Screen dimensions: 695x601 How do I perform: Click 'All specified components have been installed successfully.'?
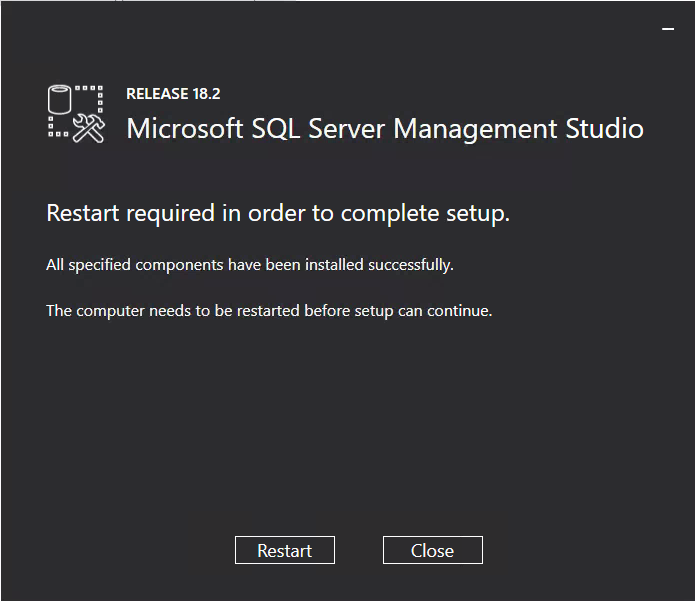pyautogui.click(x=250, y=265)
